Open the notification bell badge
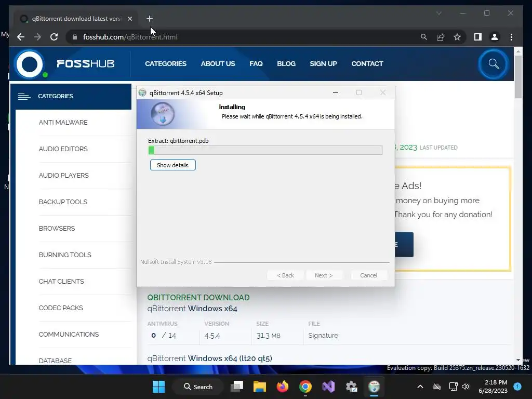 (517, 387)
